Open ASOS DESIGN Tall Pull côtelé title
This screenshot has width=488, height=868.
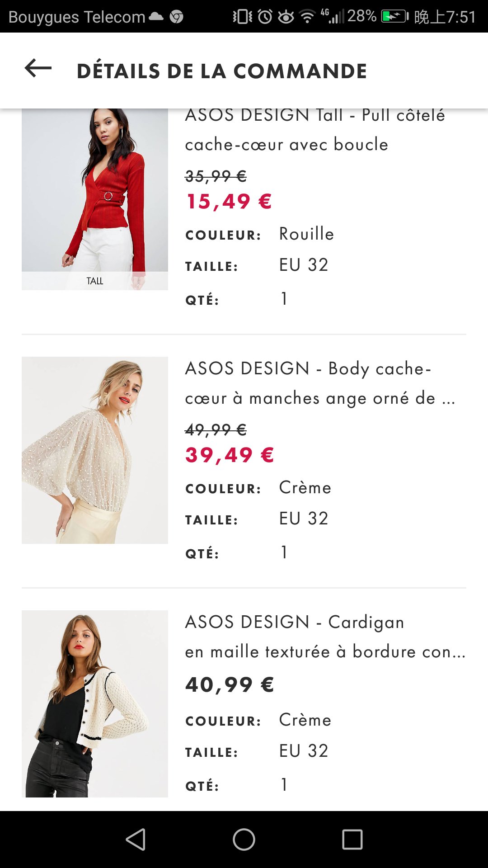315,130
